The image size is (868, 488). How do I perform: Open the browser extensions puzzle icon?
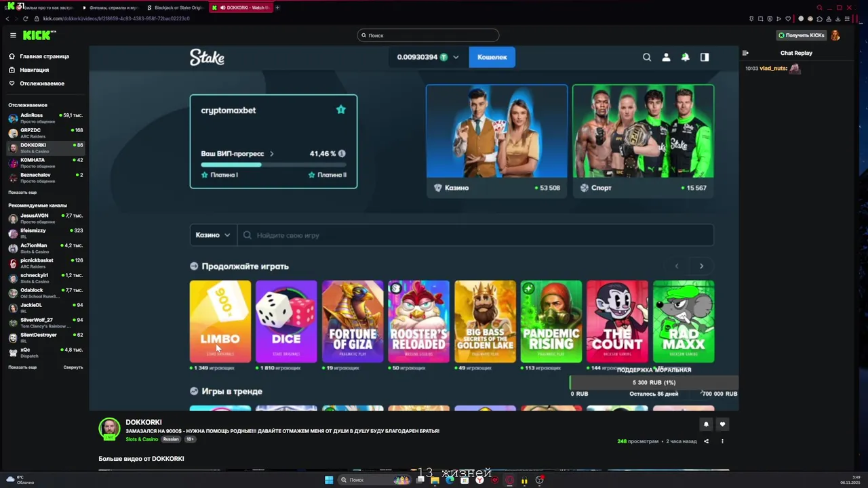click(818, 19)
